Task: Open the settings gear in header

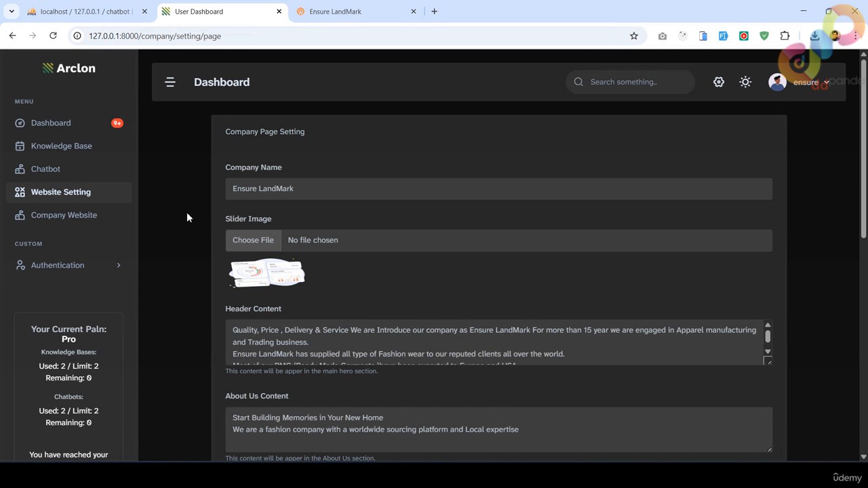Action: click(x=719, y=82)
